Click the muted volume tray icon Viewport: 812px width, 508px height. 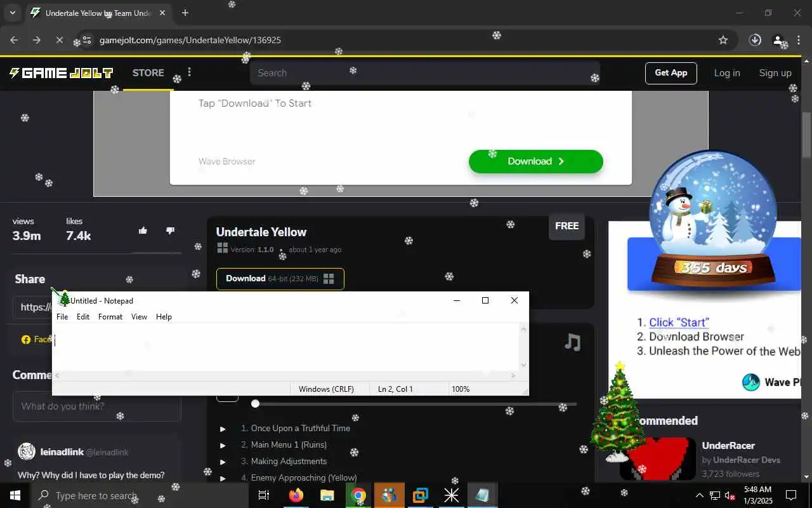(731, 495)
